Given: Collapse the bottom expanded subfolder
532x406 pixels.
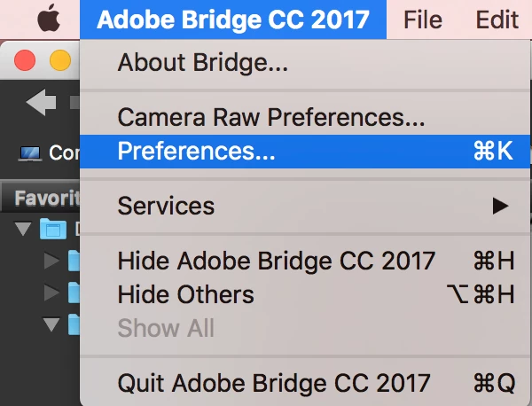Looking at the screenshot, I should pyautogui.click(x=51, y=324).
